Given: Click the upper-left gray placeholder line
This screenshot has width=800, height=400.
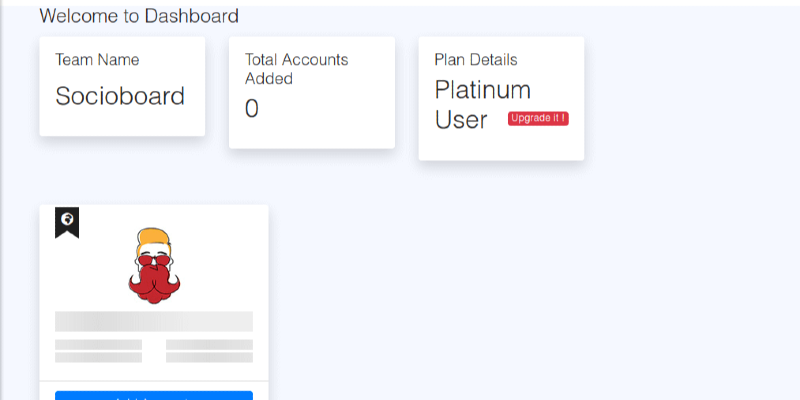Looking at the screenshot, I should [98, 345].
